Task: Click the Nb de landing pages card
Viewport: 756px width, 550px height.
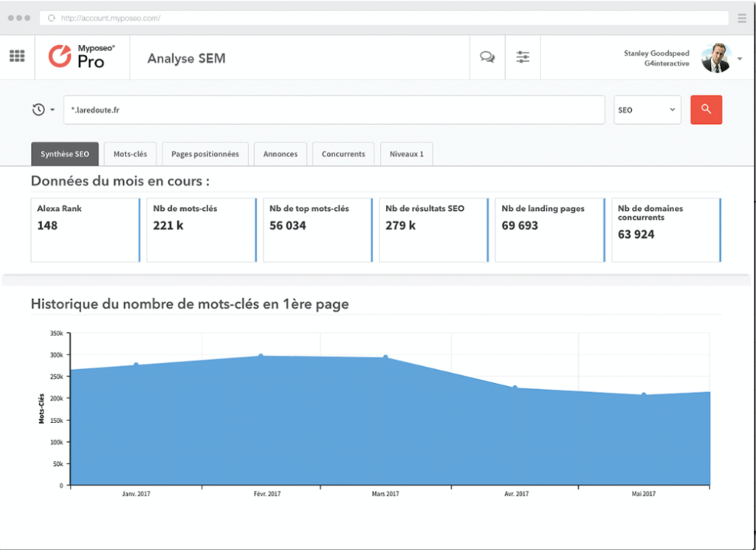Action: (550, 230)
